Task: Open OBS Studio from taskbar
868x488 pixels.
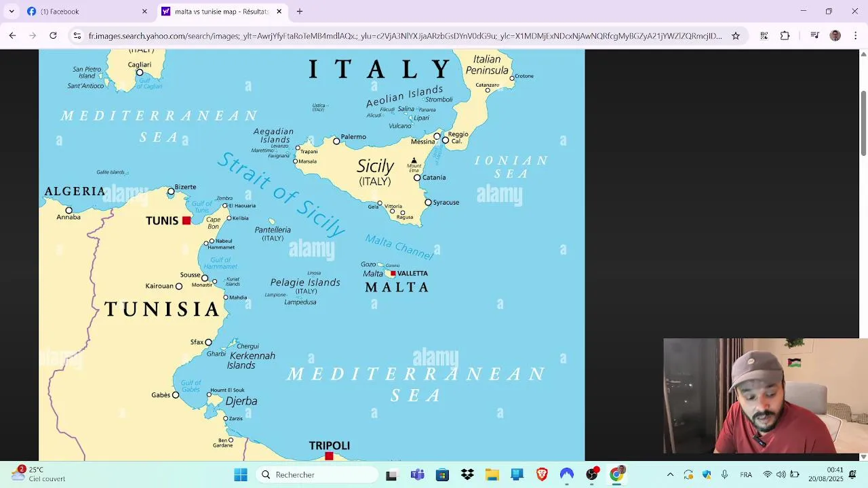Action: 592,474
